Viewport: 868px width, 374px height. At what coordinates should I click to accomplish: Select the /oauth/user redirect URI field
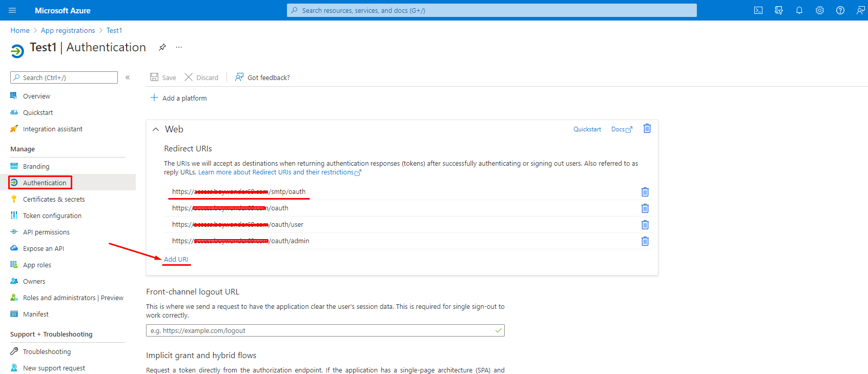coord(402,225)
